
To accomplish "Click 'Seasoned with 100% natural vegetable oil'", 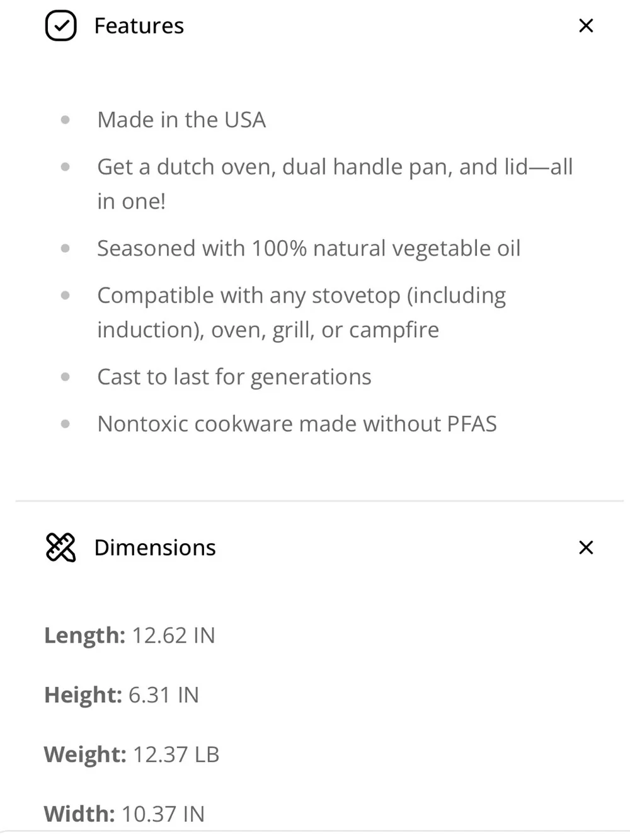I will click(x=309, y=248).
